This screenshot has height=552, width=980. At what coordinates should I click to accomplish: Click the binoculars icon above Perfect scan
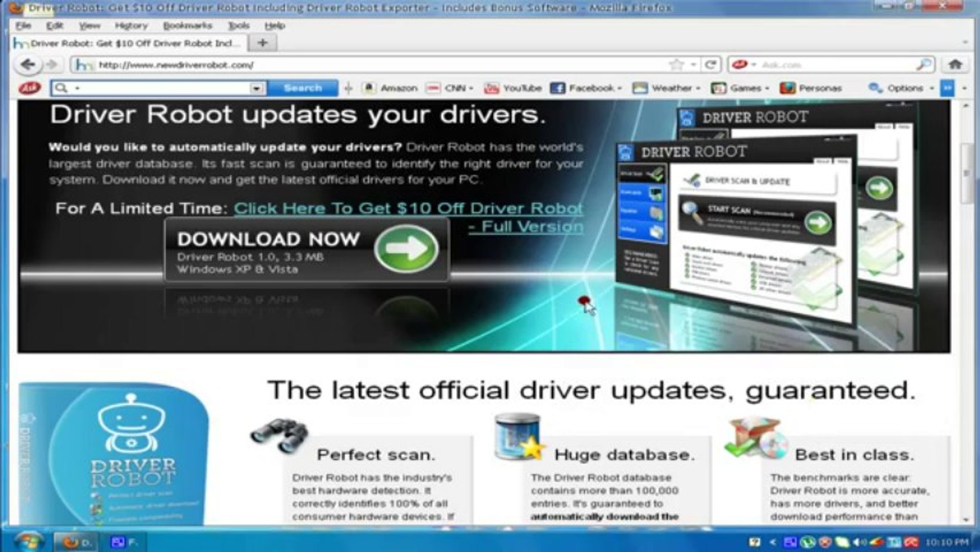[x=279, y=435]
